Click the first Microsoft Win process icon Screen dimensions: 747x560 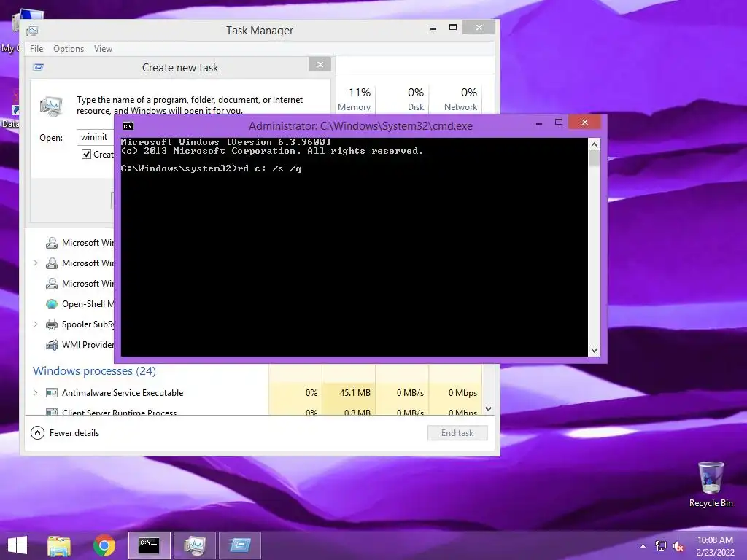tap(52, 243)
